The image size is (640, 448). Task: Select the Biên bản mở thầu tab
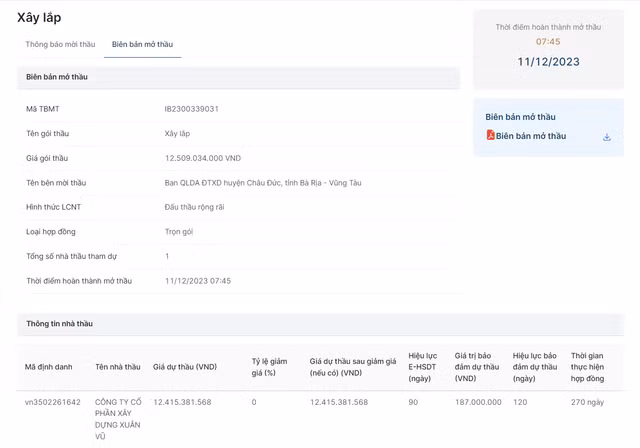click(x=142, y=45)
